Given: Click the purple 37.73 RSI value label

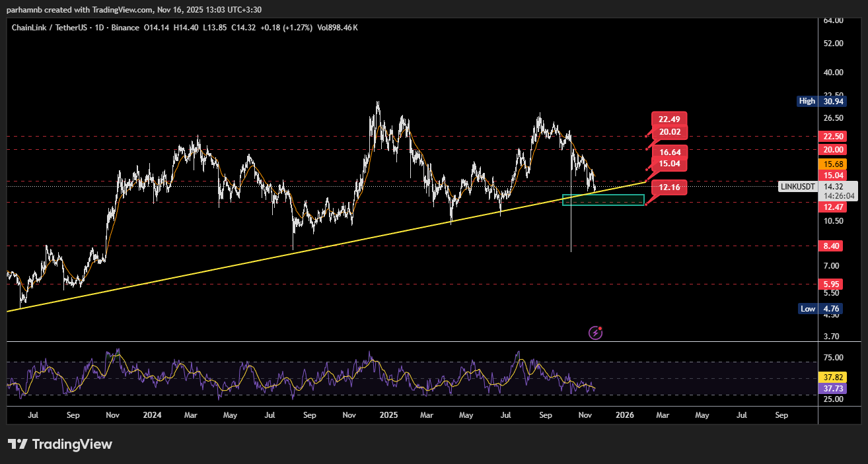Looking at the screenshot, I should (830, 389).
